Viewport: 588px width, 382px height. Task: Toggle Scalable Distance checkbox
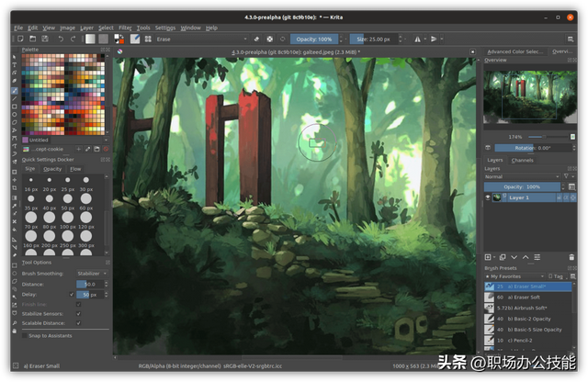pos(78,322)
